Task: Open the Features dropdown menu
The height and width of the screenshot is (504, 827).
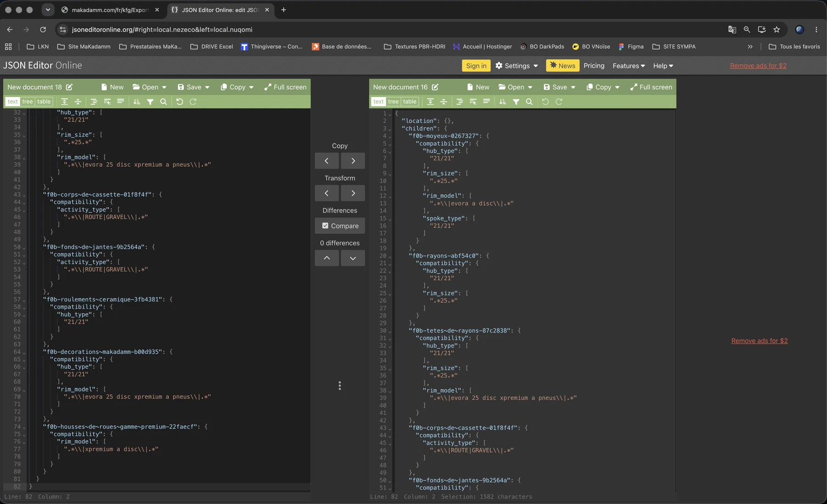Action: pos(629,66)
